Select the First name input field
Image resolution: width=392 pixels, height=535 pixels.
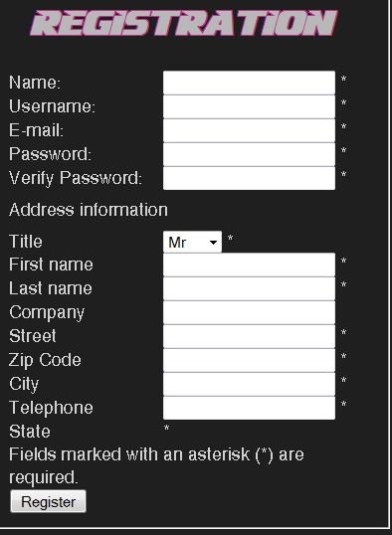250,265
